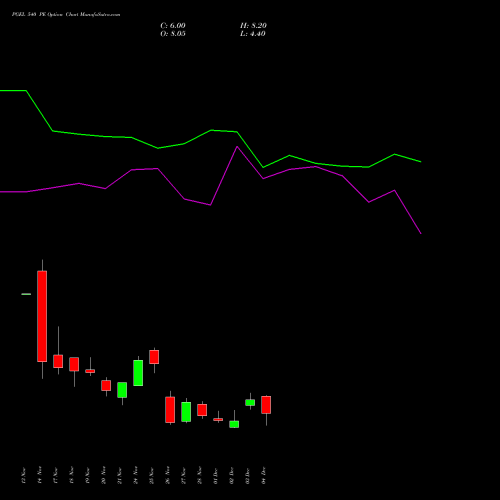
Task: Select the 27 Nov date label
Action: [184, 475]
